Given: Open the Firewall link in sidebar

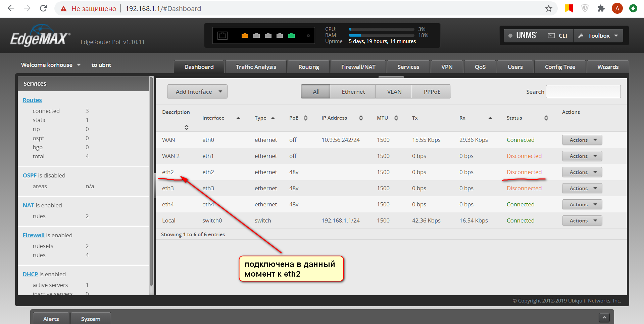Looking at the screenshot, I should tap(34, 235).
